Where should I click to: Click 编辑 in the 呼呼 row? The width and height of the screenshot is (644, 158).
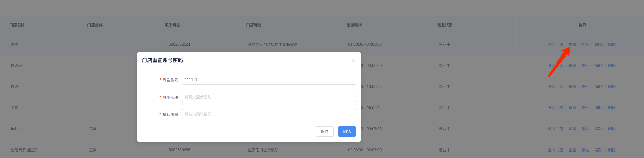coord(599,87)
